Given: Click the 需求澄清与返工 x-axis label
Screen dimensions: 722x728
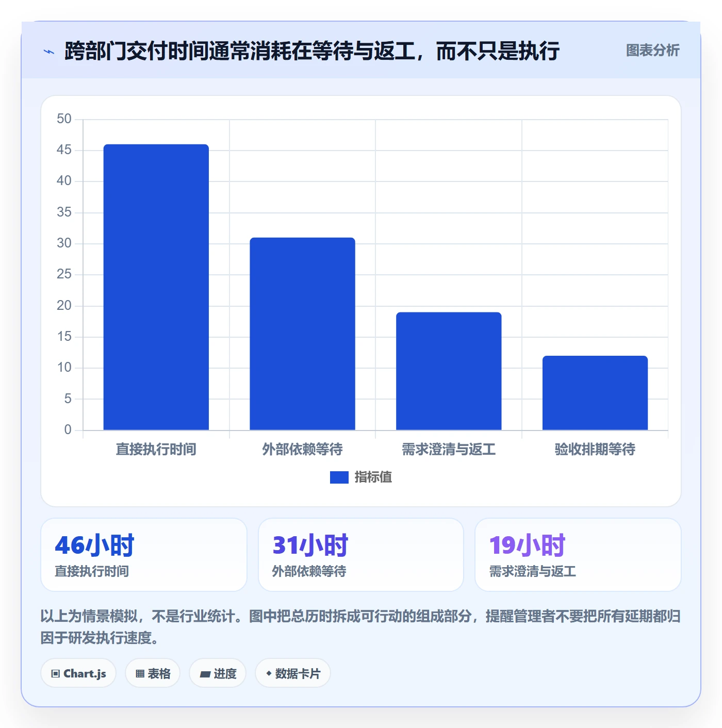Looking at the screenshot, I should tap(449, 450).
